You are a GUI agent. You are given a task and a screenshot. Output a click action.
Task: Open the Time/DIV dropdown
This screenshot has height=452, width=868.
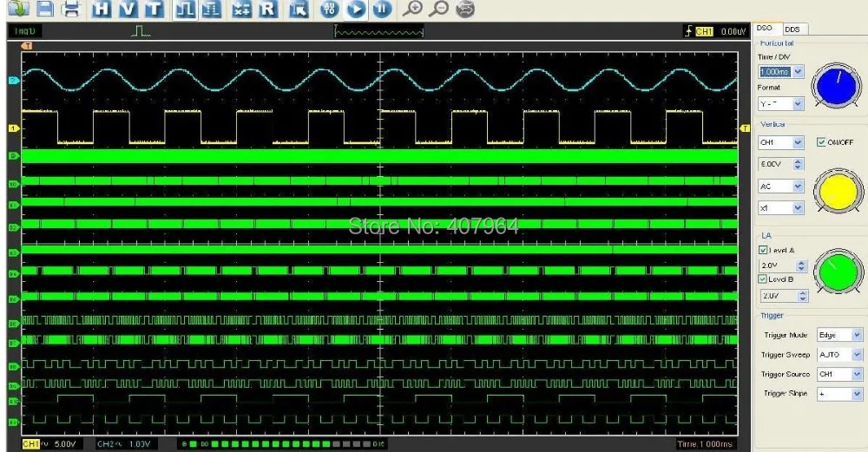pyautogui.click(x=798, y=72)
